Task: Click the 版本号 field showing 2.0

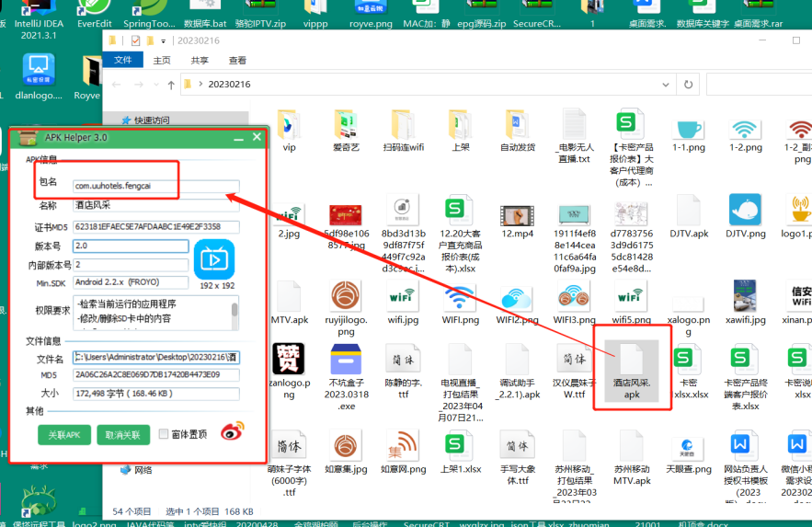Action: [x=131, y=246]
